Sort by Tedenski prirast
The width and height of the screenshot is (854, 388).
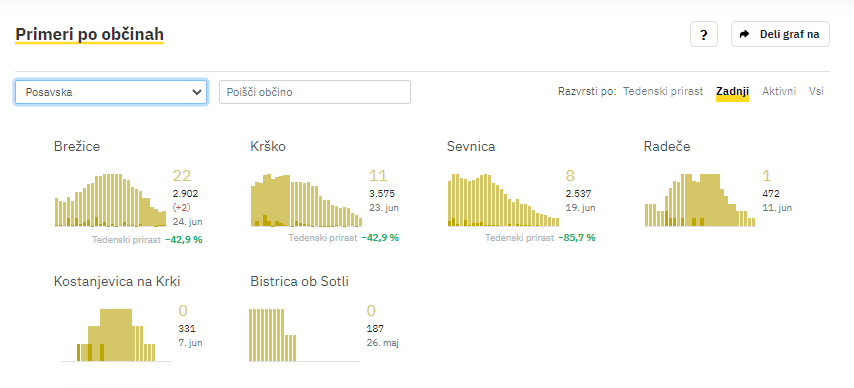[663, 92]
